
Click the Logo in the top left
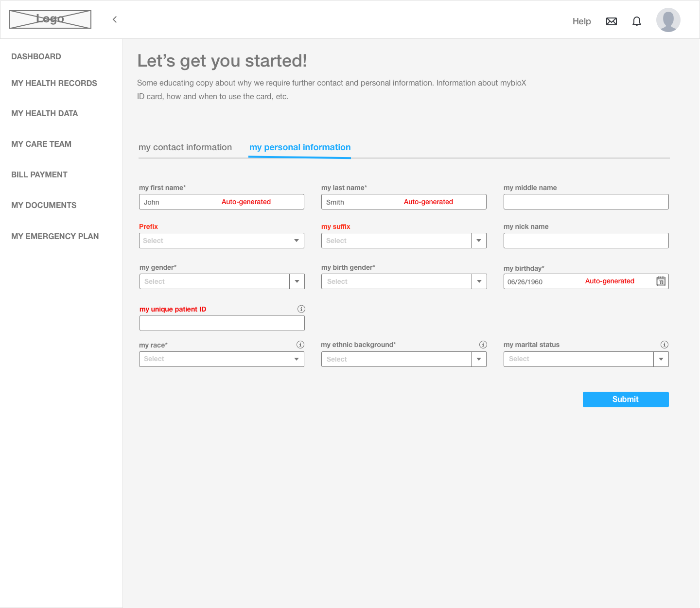point(50,19)
